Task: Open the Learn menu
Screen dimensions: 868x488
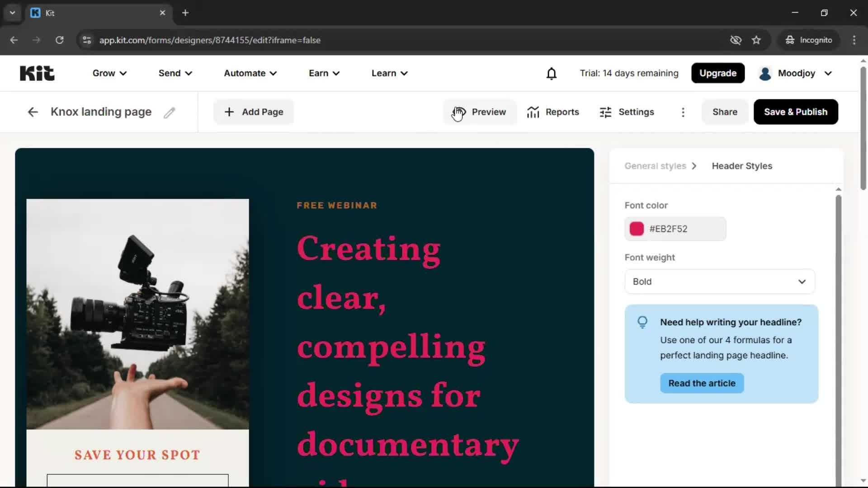Action: tap(389, 73)
